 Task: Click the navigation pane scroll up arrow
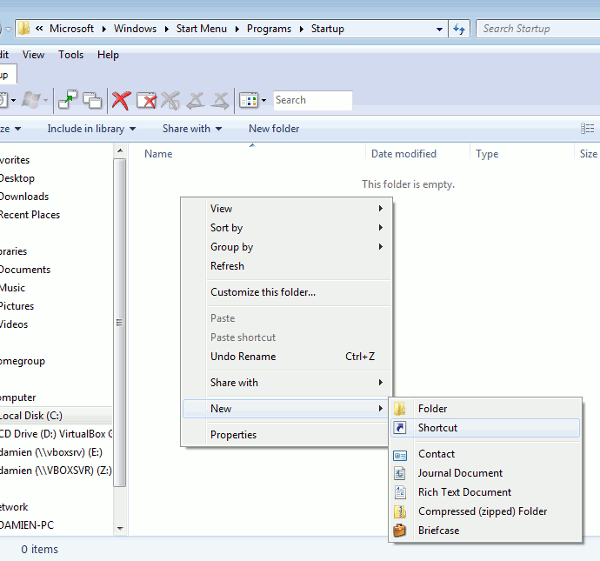pyautogui.click(x=120, y=151)
